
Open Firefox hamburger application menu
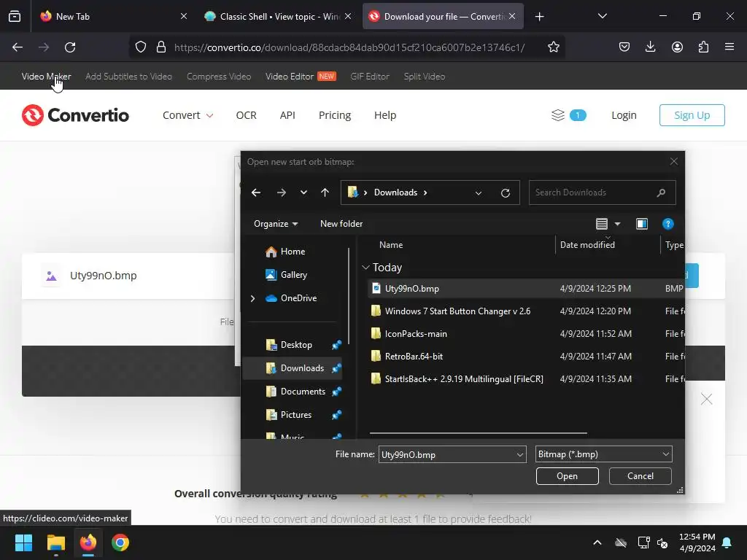(729, 47)
